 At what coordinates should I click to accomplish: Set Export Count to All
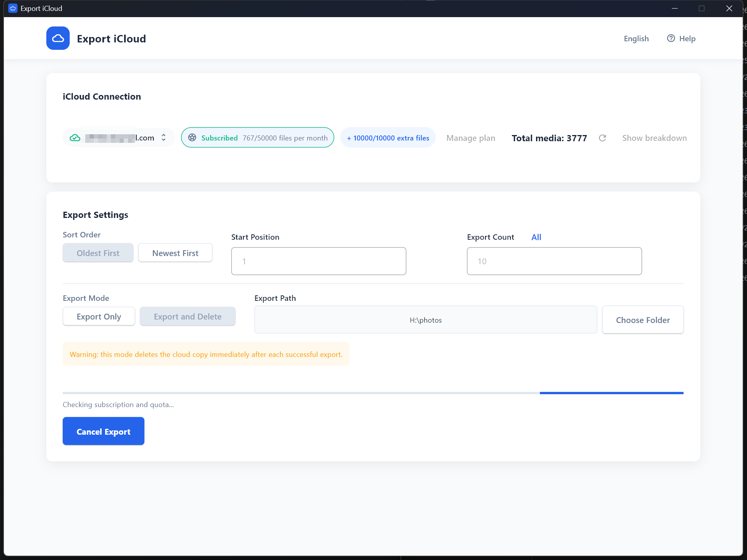pos(536,237)
